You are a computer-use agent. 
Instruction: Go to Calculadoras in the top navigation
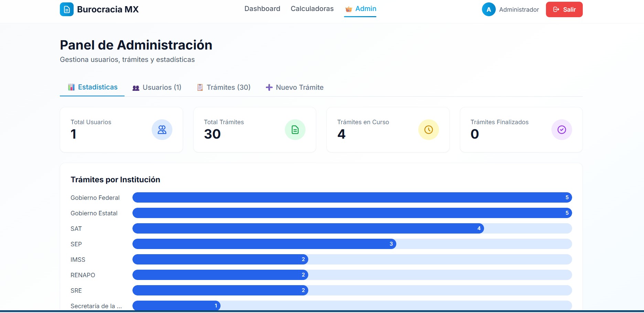tap(312, 9)
